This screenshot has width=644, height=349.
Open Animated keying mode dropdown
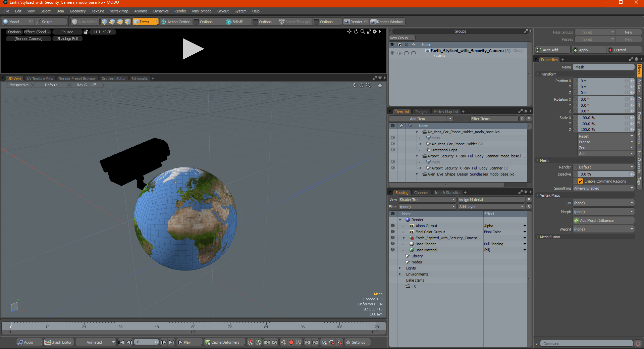coord(96,342)
